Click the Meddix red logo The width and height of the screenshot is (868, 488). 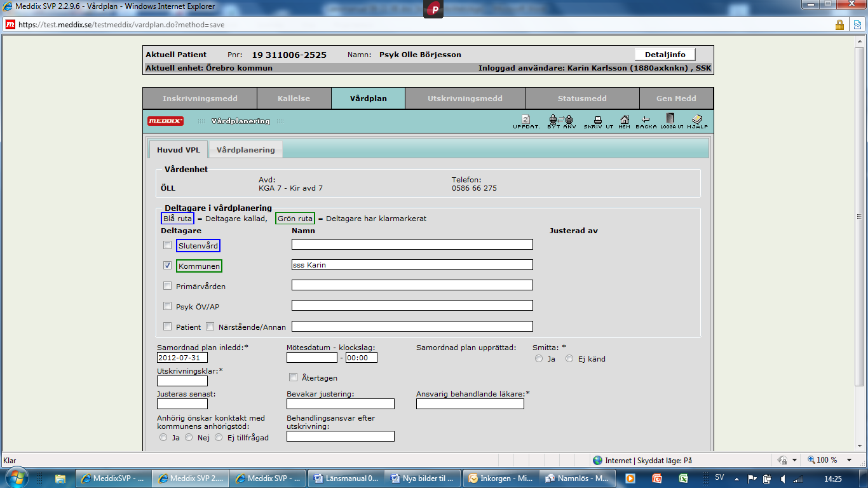tap(165, 121)
